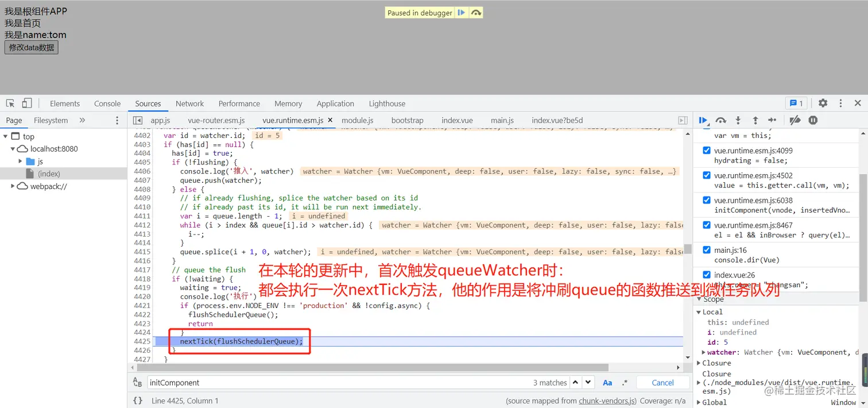This screenshot has height=408, width=868.
Task: Click the code editor vertical scrollbar thumb
Action: [688, 249]
